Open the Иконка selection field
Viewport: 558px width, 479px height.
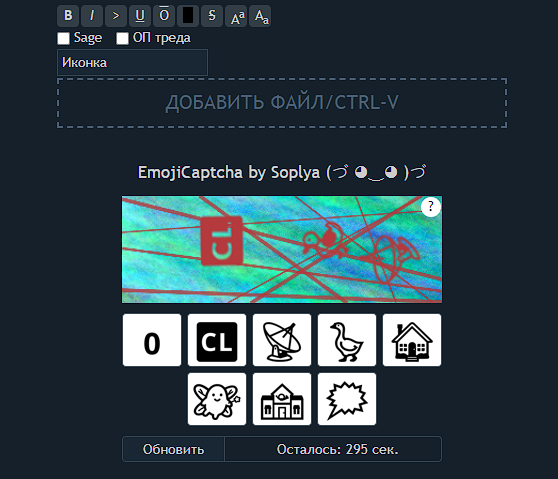coord(132,63)
